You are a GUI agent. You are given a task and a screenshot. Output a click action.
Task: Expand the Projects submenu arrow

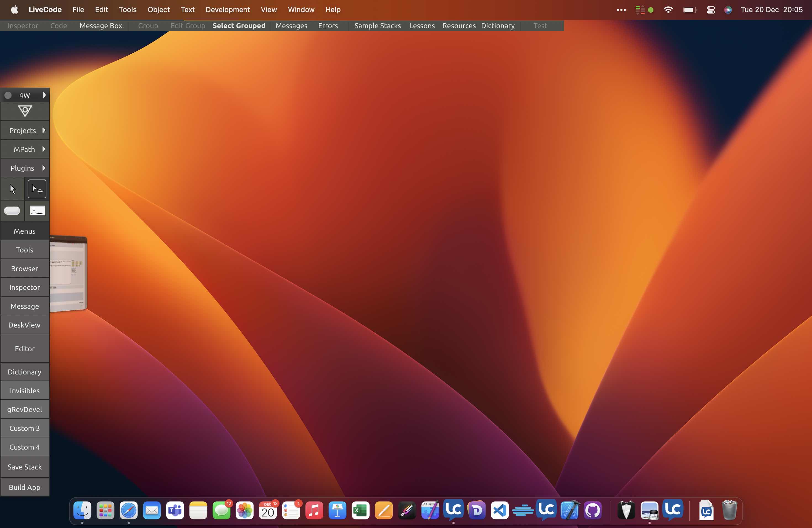pyautogui.click(x=44, y=130)
